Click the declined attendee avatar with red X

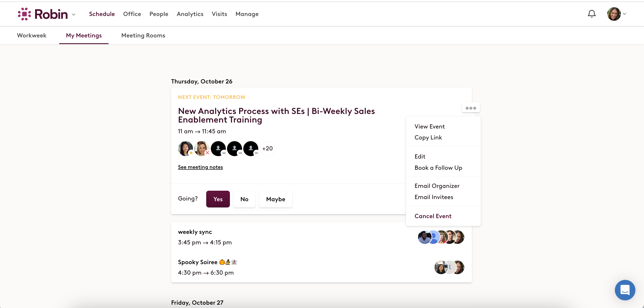click(201, 149)
